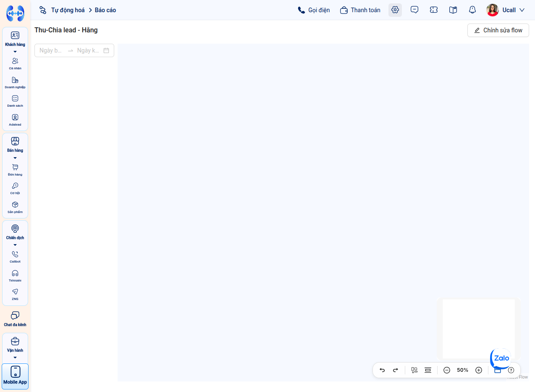
Task: Open notifications bell
Action: coord(472,10)
